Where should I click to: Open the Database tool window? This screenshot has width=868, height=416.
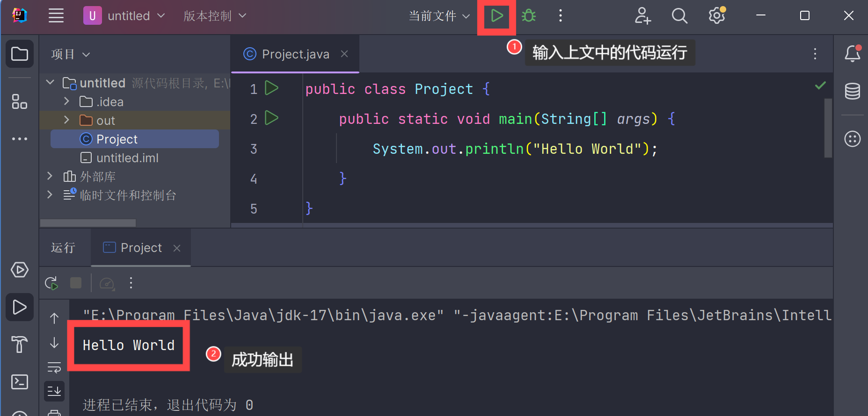(852, 91)
